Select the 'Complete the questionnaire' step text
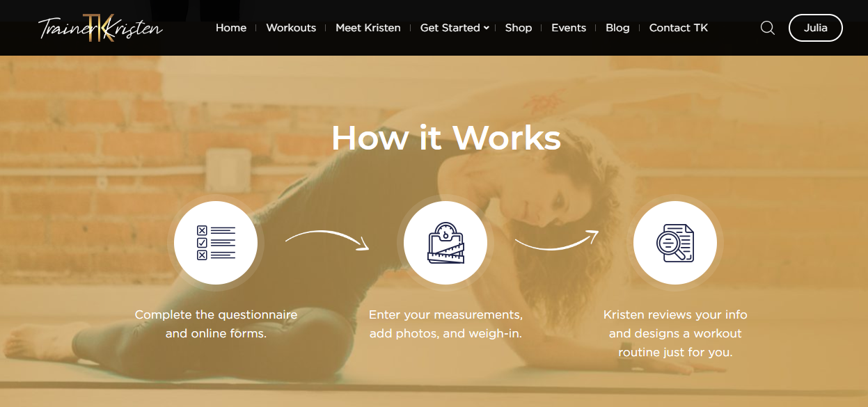The image size is (868, 407). click(x=216, y=324)
